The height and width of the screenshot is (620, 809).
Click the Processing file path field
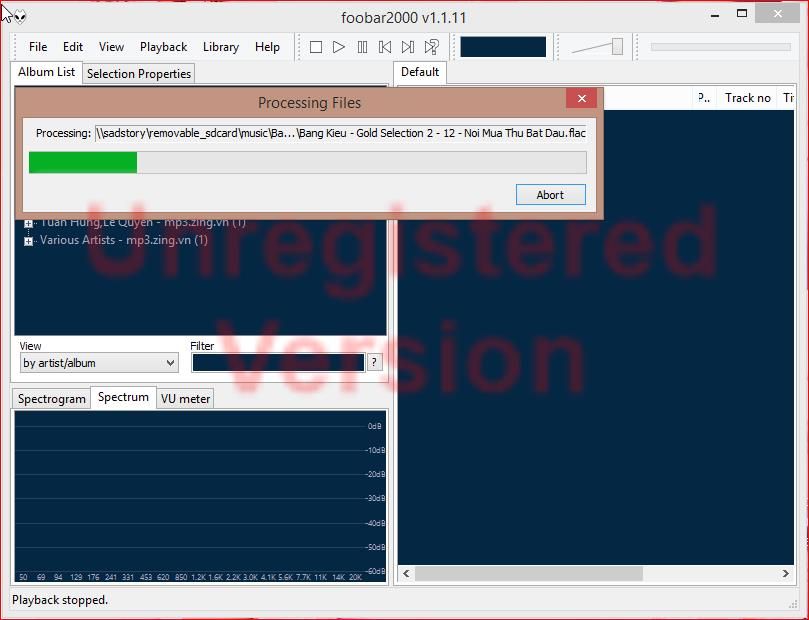click(x=341, y=133)
